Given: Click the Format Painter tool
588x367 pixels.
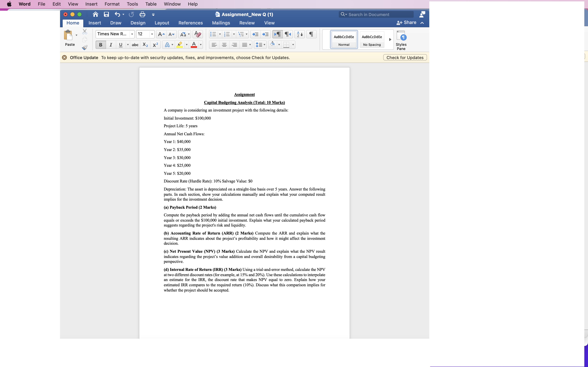Looking at the screenshot, I should pos(85,48).
